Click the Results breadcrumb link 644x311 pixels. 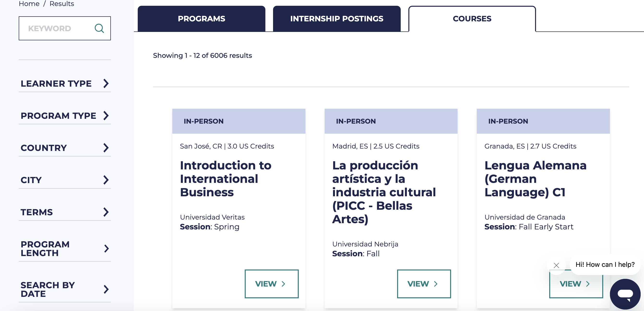pos(61,4)
